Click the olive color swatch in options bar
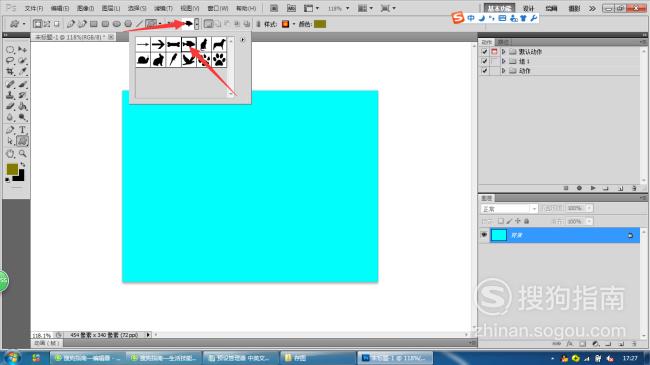The height and width of the screenshot is (365, 650). [320, 24]
